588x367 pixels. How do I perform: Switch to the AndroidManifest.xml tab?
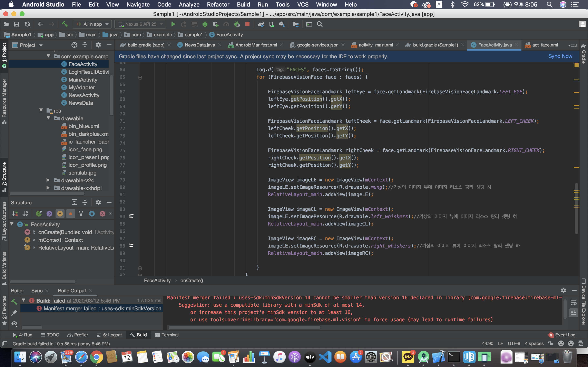point(256,45)
